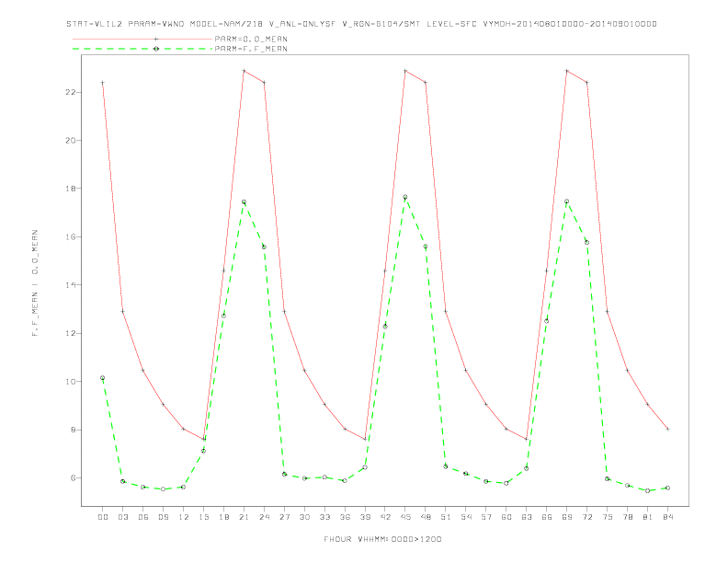Click y-axis tick label 8
Screen dimensions: 728x563
(74, 430)
